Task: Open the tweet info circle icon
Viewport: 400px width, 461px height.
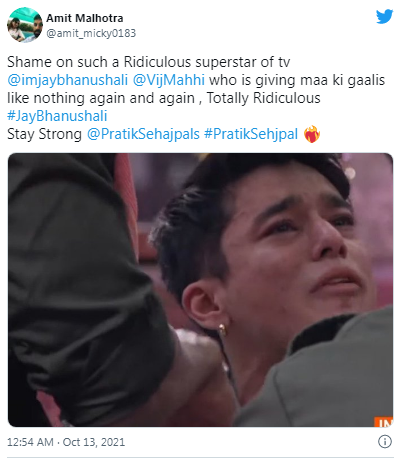Action: coord(385,442)
